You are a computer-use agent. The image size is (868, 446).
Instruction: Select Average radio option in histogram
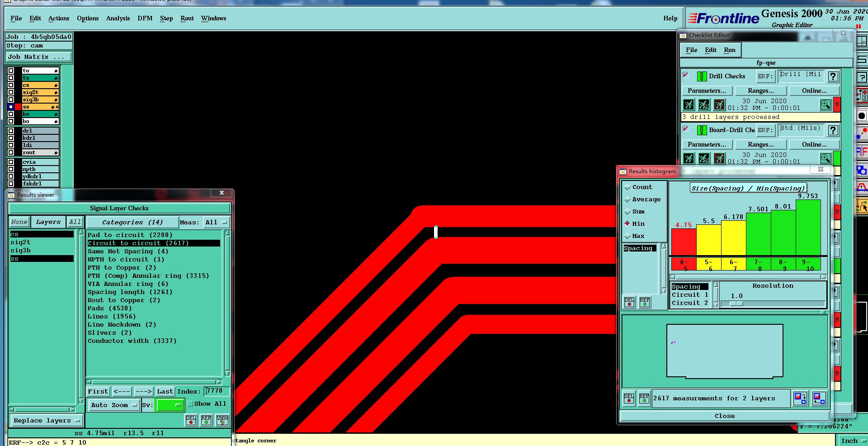coord(627,199)
